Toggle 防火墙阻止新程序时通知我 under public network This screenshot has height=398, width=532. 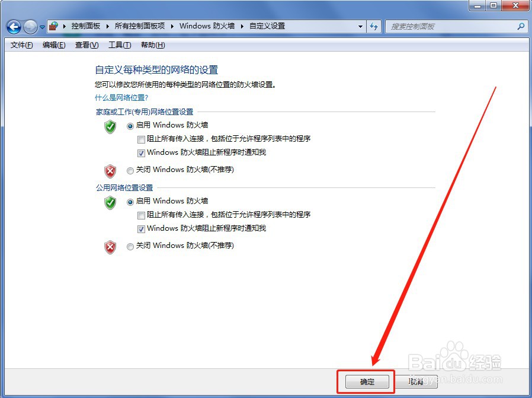point(141,229)
